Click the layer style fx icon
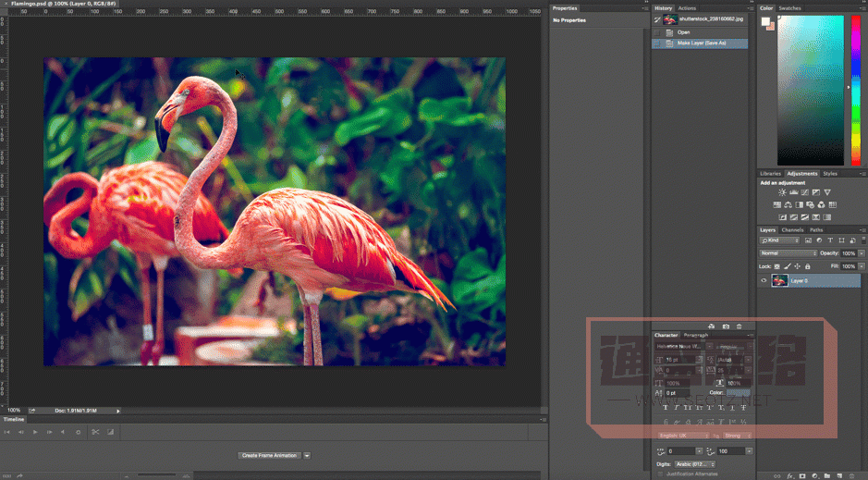The width and height of the screenshot is (868, 480). point(790,475)
